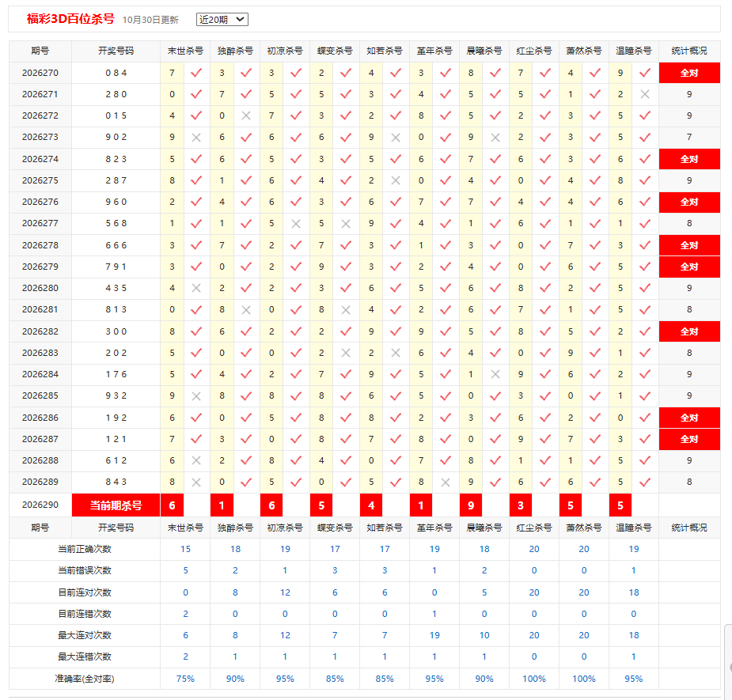Click the red 红尘杀号 number 3 in row 2026290
This screenshot has width=732, height=700.
point(521,505)
